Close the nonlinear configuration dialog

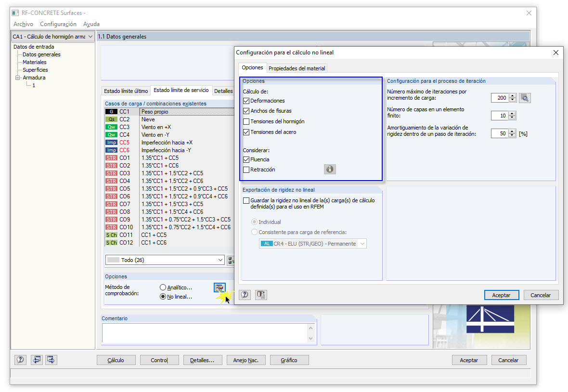pos(555,52)
